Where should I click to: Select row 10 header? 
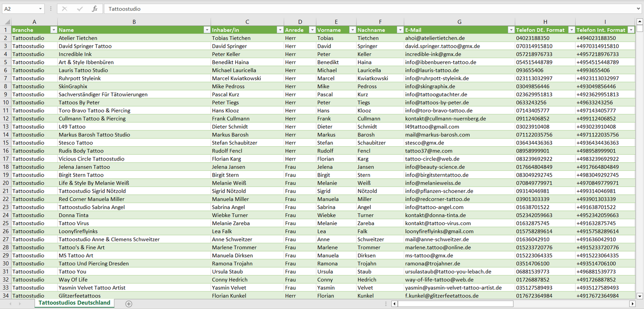pos(6,103)
